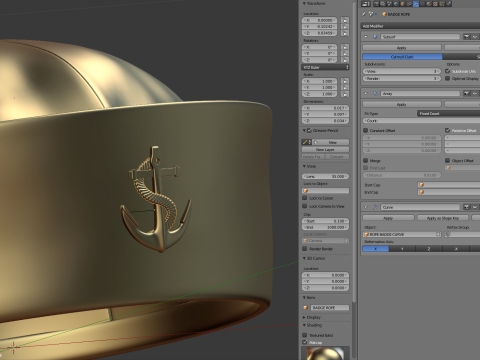The width and height of the screenshot is (480, 360).
Task: Select Y deformation axis
Action: pos(402,248)
